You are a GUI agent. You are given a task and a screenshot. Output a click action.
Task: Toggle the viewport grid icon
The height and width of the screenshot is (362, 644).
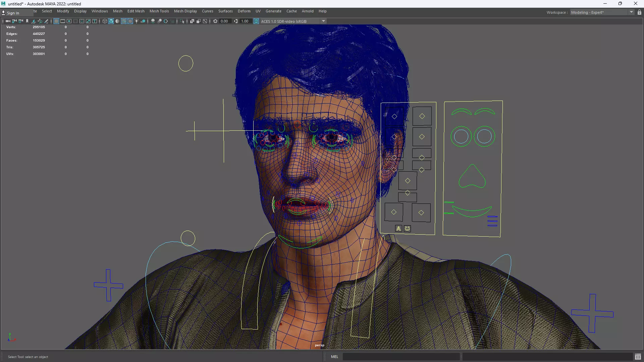pyautogui.click(x=56, y=21)
